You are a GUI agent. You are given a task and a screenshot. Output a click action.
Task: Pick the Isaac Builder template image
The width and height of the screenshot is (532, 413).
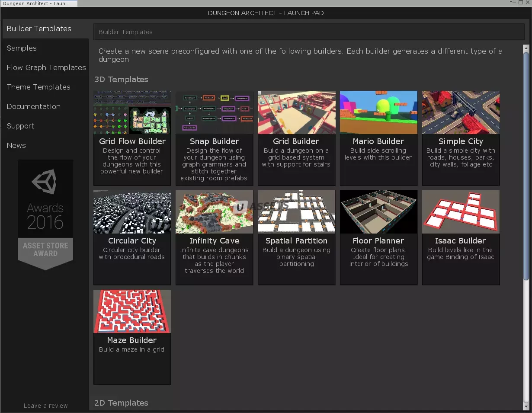point(461,212)
